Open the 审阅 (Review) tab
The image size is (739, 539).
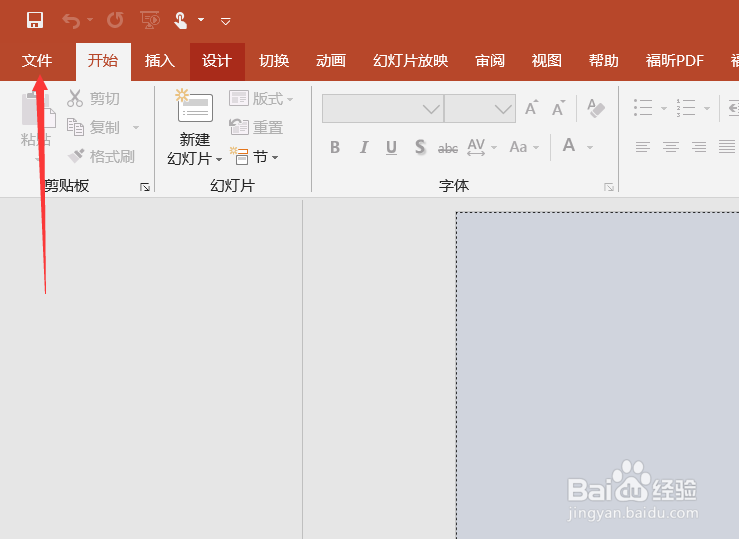click(x=490, y=61)
